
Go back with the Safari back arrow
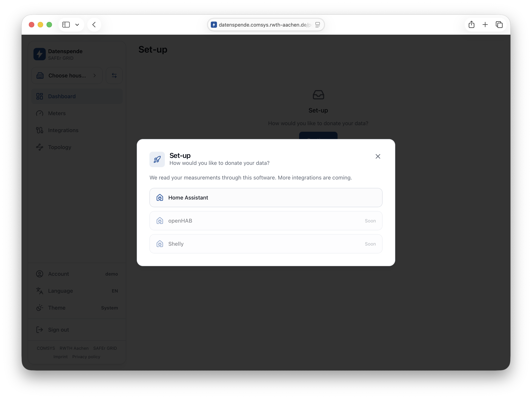pyautogui.click(x=94, y=25)
